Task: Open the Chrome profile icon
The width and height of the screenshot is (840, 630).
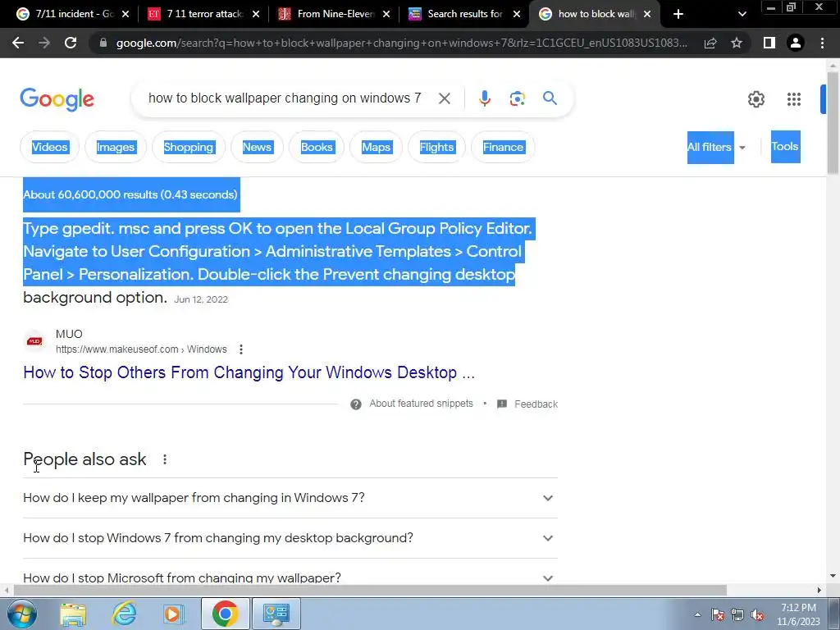Action: click(796, 43)
